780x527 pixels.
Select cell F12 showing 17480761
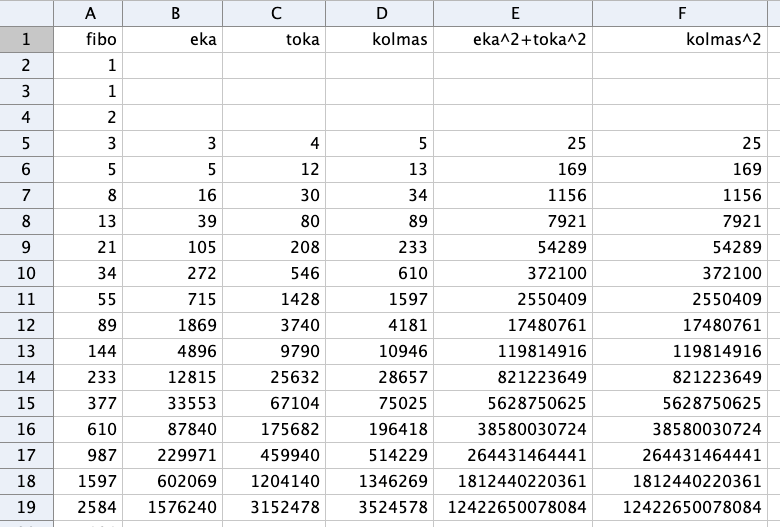click(x=682, y=326)
